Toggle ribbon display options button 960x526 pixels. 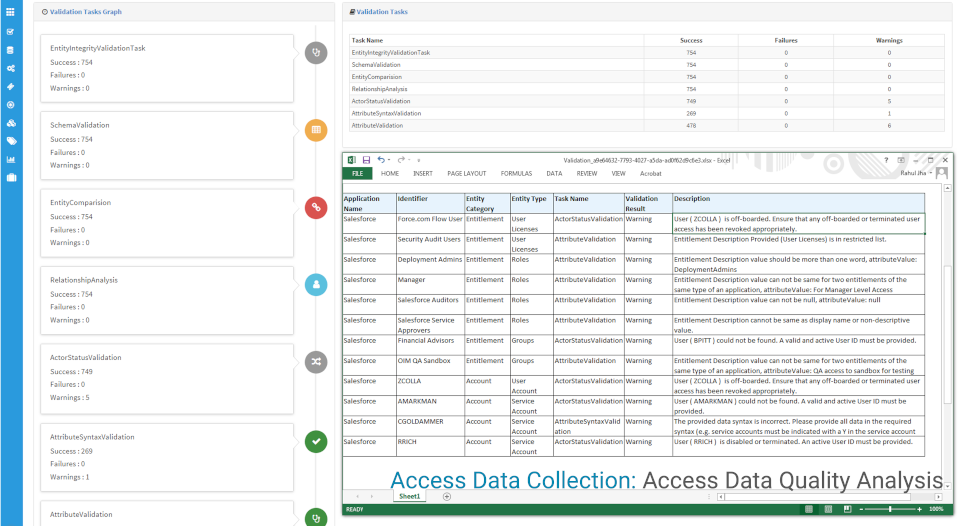point(901,160)
